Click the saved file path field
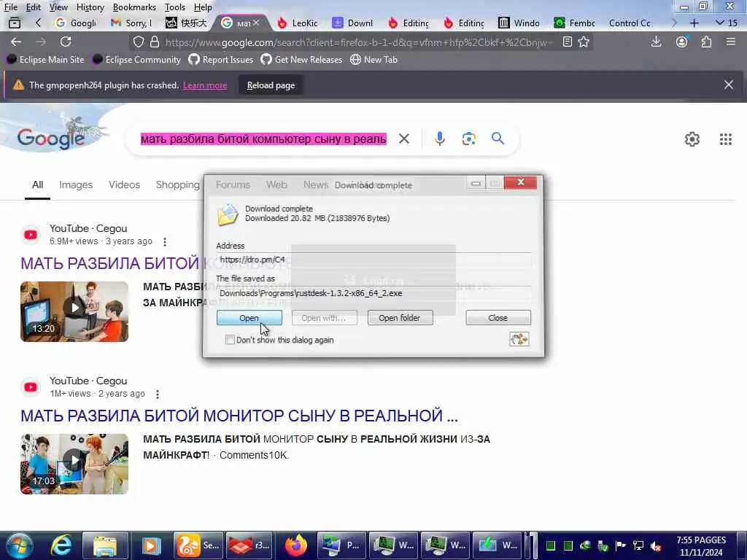The height and width of the screenshot is (560, 747). tap(373, 293)
